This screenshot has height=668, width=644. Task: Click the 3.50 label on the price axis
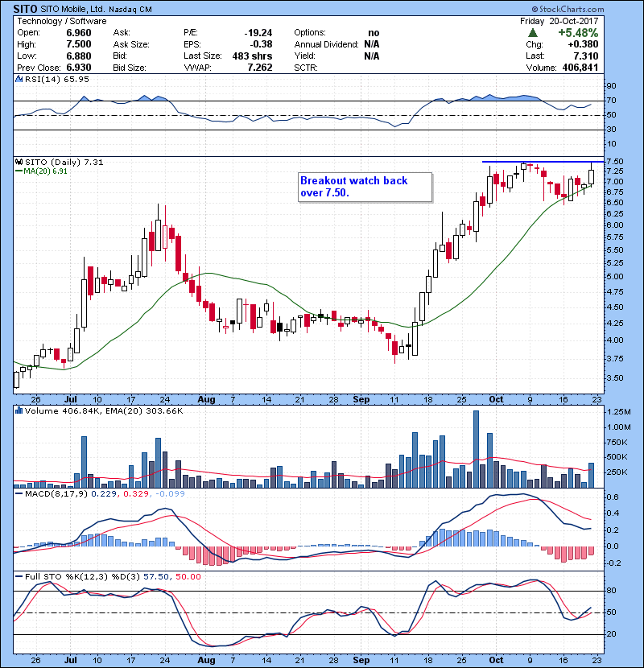click(615, 378)
